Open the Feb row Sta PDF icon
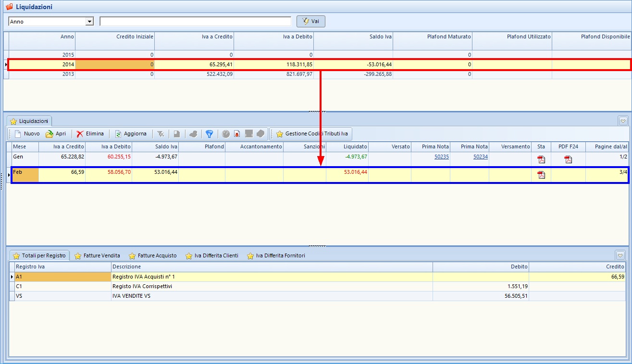This screenshot has height=364, width=632. coord(541,175)
